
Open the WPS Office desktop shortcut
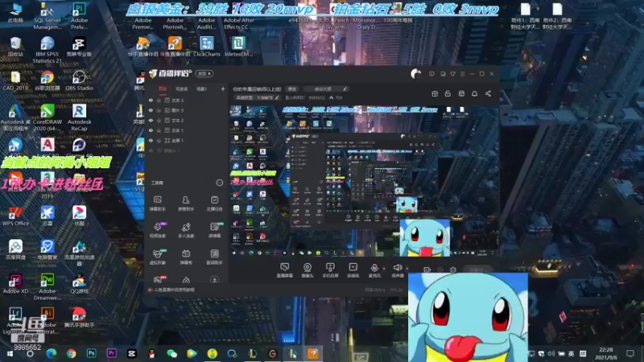tap(15, 216)
